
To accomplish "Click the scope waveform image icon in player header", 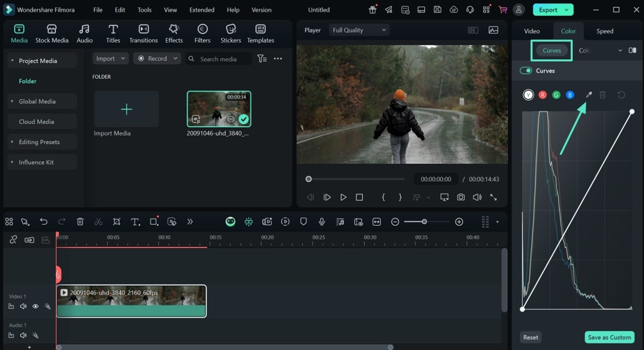I will click(x=493, y=30).
